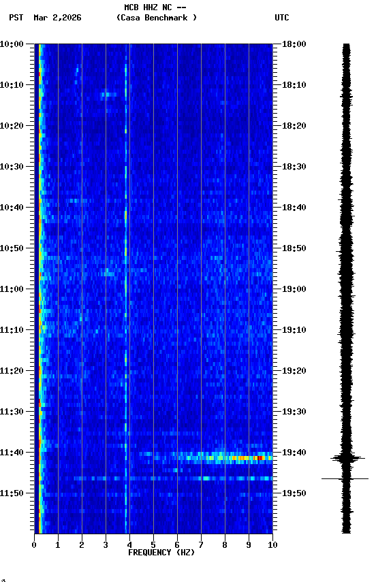
Task: Click the 19:20 UTC time label
Action: tap(294, 371)
